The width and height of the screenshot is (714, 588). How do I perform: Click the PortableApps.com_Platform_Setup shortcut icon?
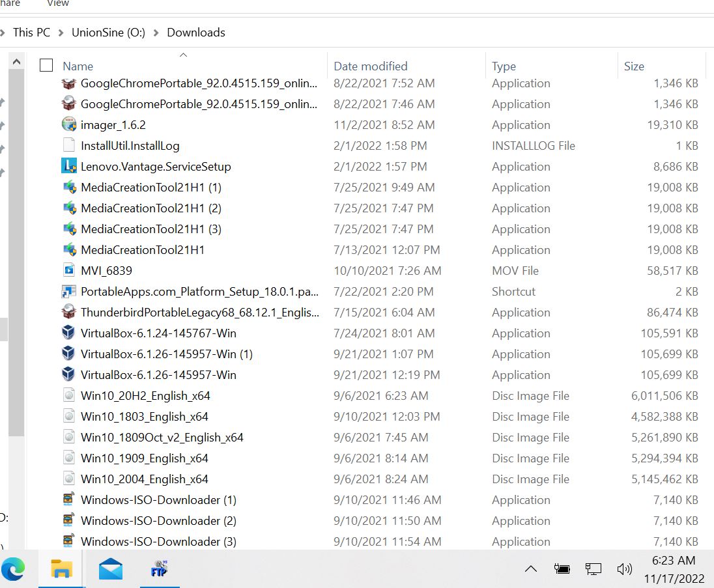click(x=69, y=291)
